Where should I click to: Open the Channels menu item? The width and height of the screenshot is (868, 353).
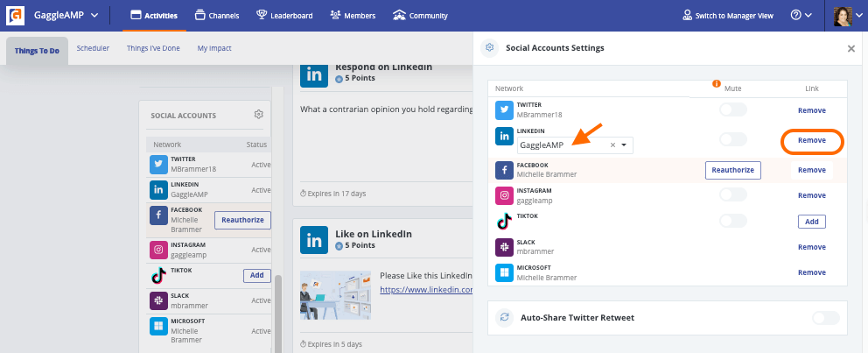tap(217, 16)
